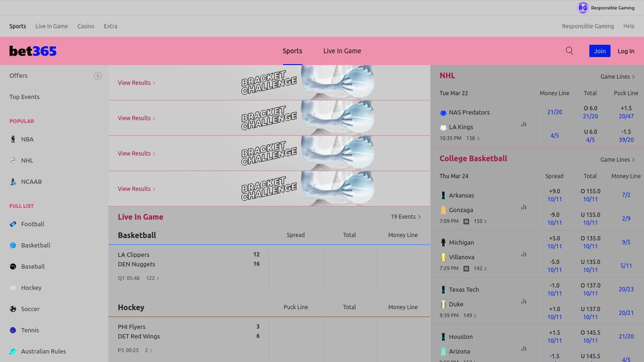Click the LA Clippers team name
Image resolution: width=644 pixels, height=362 pixels.
coord(133,255)
